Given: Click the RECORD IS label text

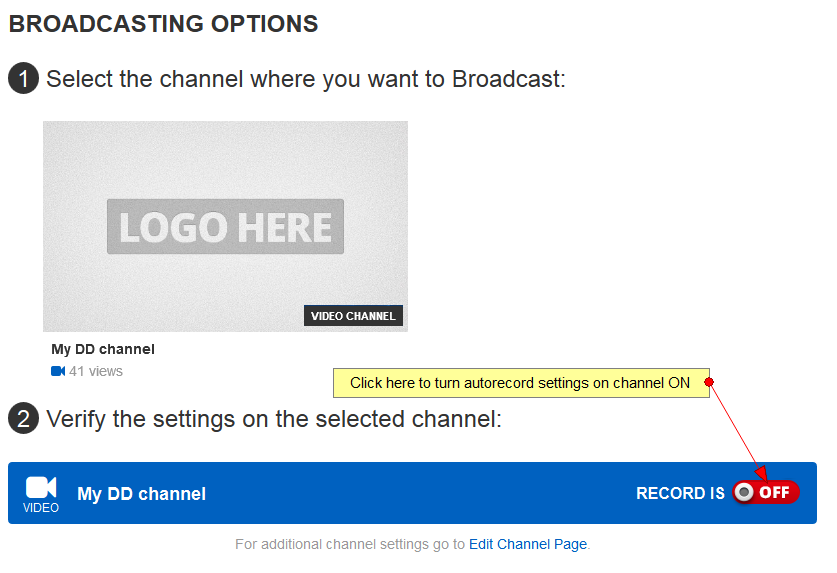Looking at the screenshot, I should (x=680, y=493).
